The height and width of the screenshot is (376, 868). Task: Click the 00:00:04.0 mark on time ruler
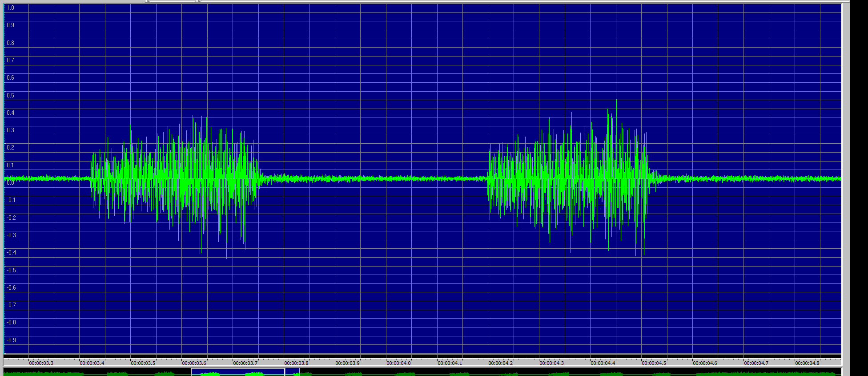pyautogui.click(x=398, y=363)
